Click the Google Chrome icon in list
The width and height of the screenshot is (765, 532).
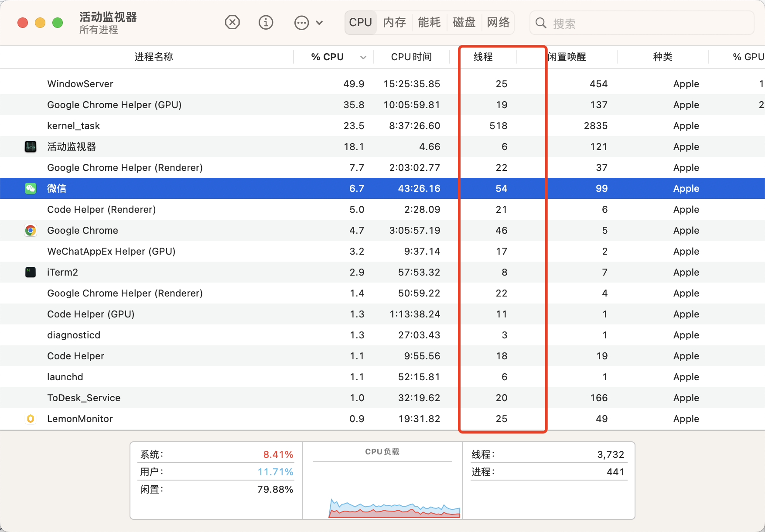click(x=31, y=230)
